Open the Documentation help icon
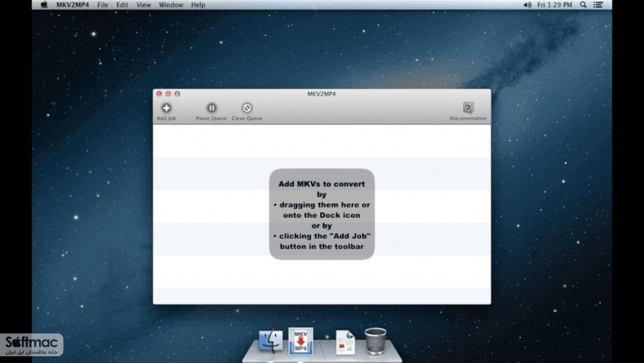 (x=468, y=108)
